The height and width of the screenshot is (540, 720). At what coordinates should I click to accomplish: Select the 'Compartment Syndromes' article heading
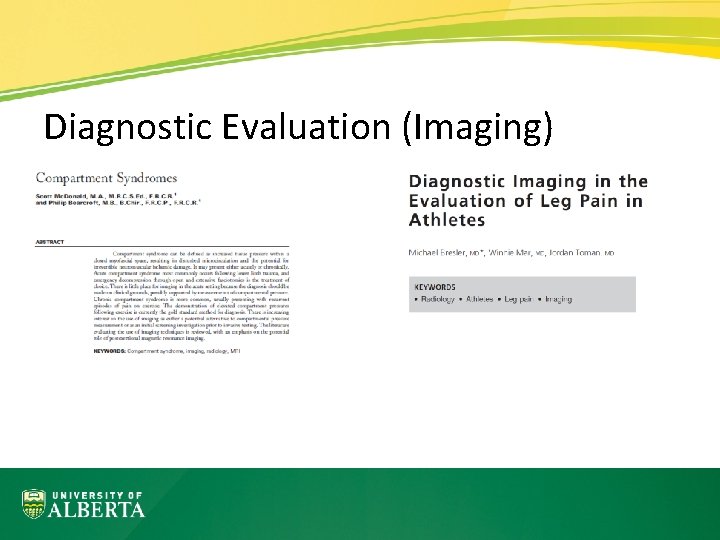point(107,178)
